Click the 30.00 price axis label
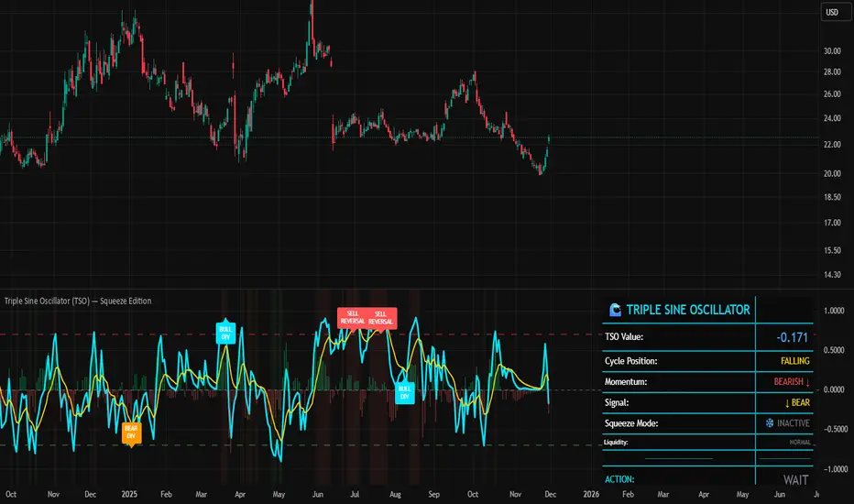854x504 pixels. click(832, 50)
